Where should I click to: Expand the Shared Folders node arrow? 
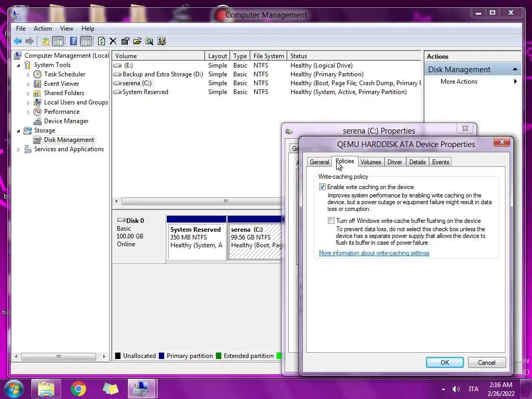(28, 94)
